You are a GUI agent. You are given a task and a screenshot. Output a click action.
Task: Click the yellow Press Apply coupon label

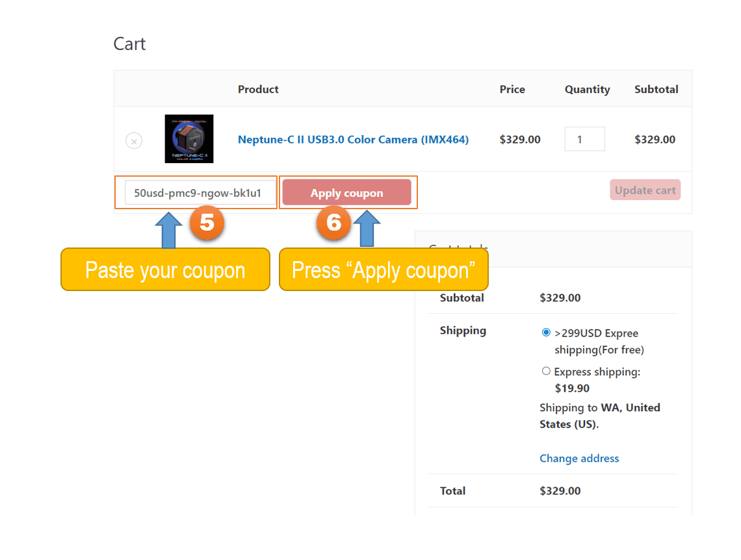pos(383,270)
